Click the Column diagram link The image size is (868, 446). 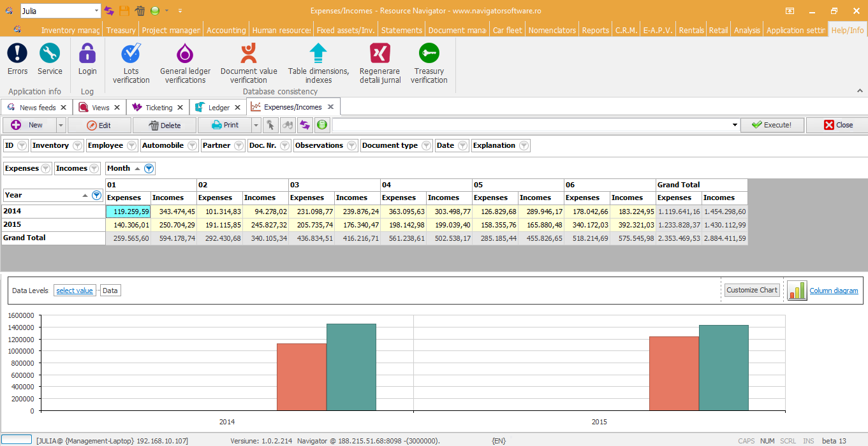pos(834,291)
